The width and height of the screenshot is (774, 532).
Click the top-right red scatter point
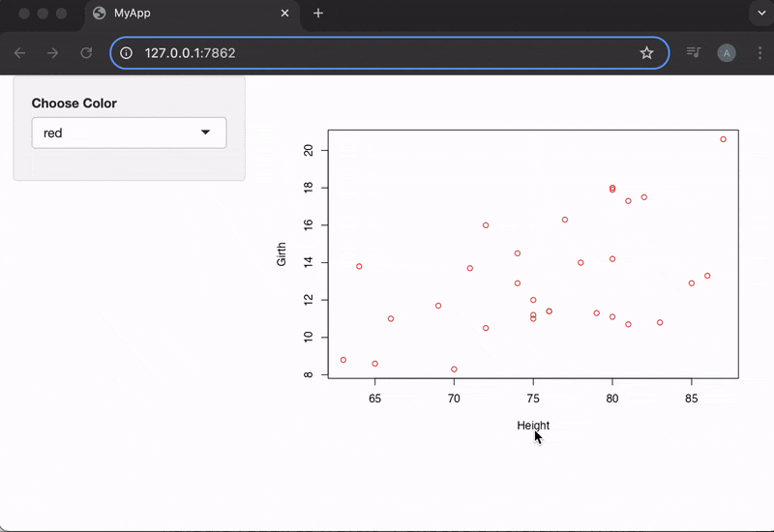point(723,139)
